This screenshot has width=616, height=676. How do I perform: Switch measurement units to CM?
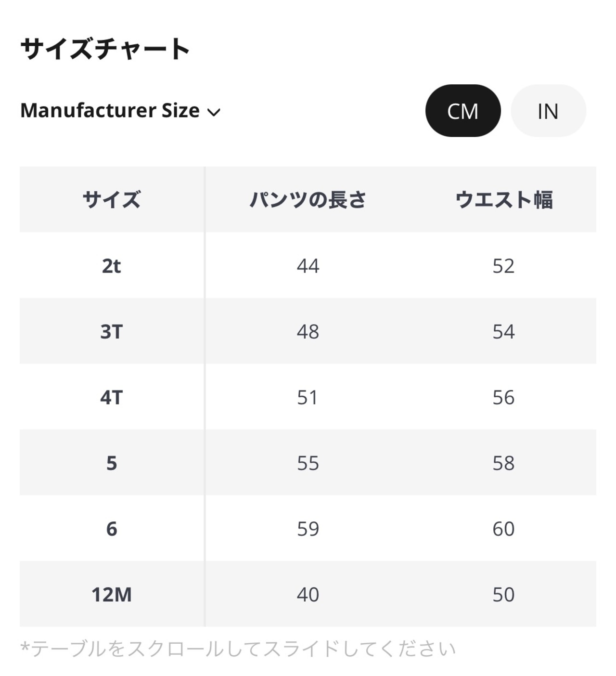[462, 111]
